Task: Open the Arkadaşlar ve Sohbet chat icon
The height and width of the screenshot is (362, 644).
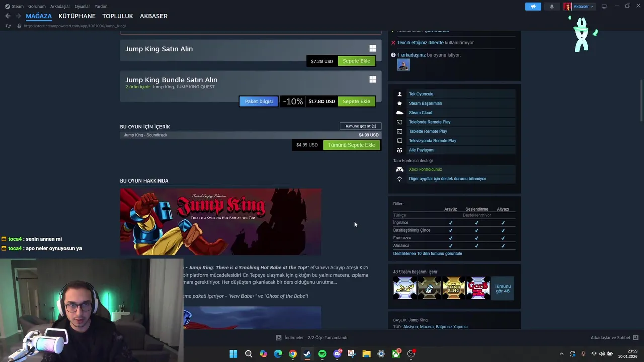Action: point(635,338)
